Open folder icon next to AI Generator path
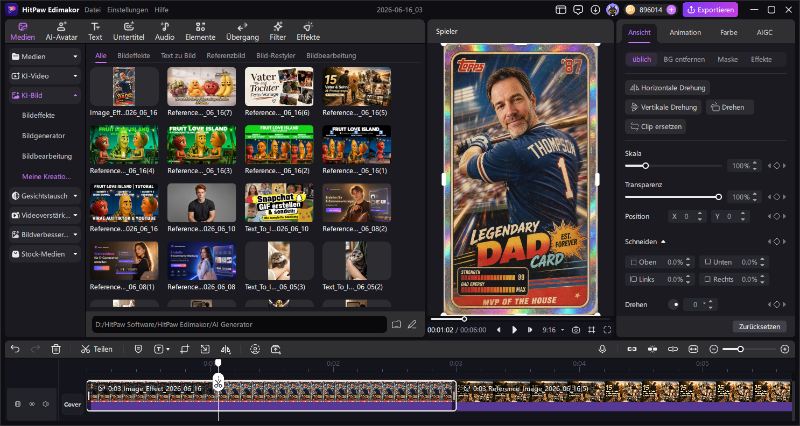This screenshot has height=426, width=800. [x=396, y=324]
